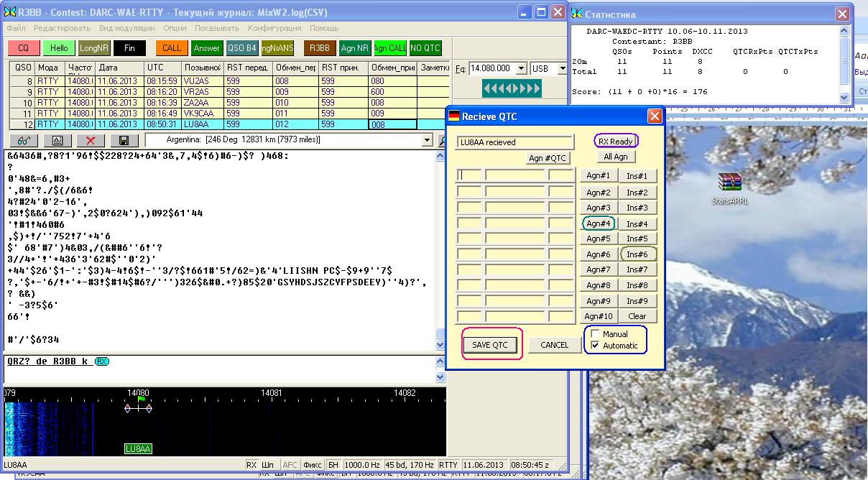Open the USB mode dropdown

click(x=562, y=69)
